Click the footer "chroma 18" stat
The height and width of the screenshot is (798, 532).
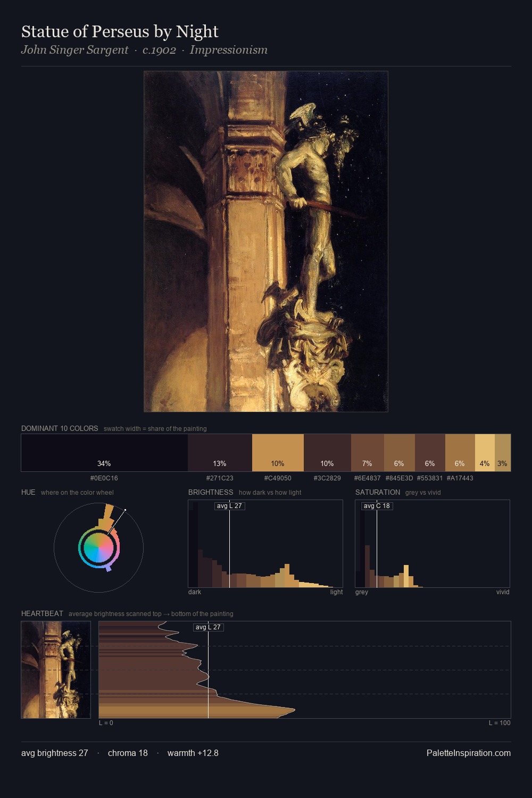pyautogui.click(x=128, y=753)
